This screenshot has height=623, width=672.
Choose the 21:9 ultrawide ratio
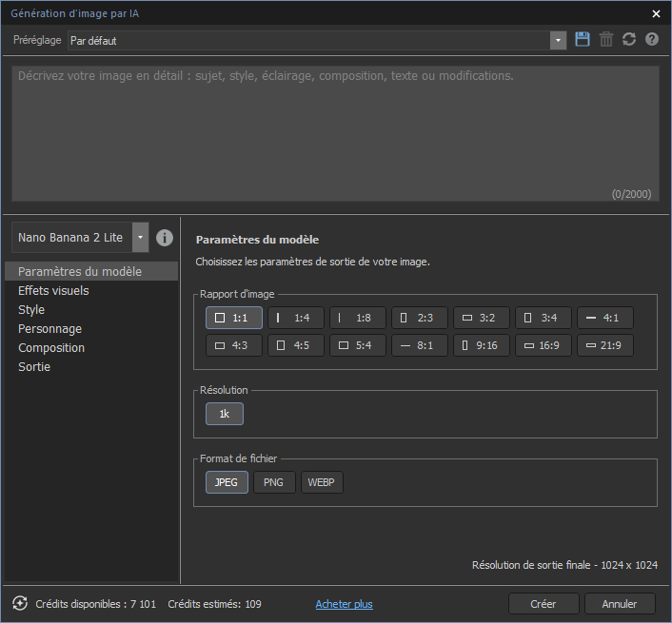tap(605, 345)
